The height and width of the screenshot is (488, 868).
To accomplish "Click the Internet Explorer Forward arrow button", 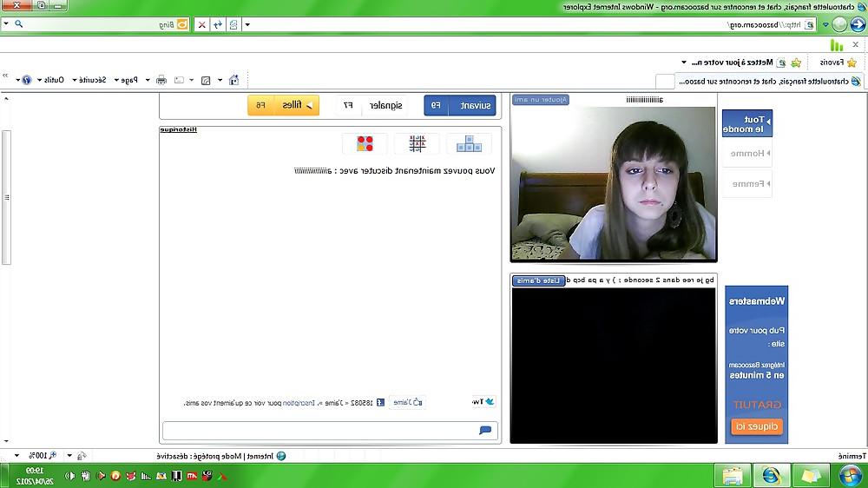I will tap(839, 24).
